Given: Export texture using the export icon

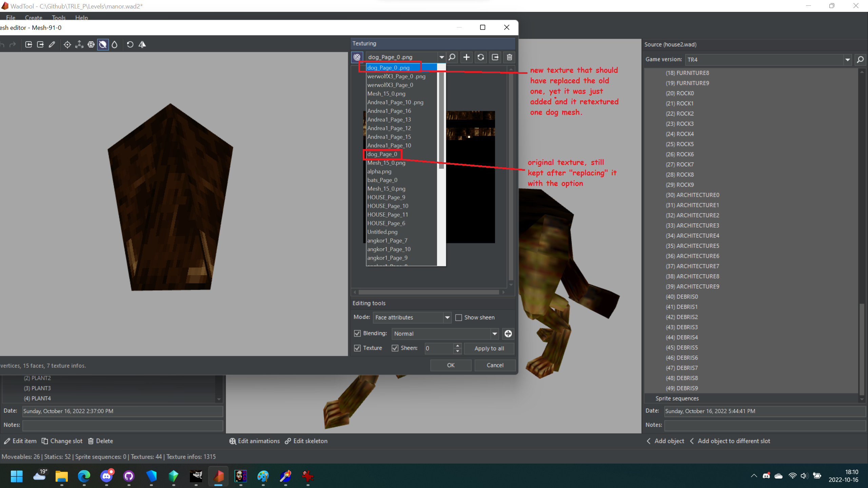Looking at the screenshot, I should tap(495, 57).
